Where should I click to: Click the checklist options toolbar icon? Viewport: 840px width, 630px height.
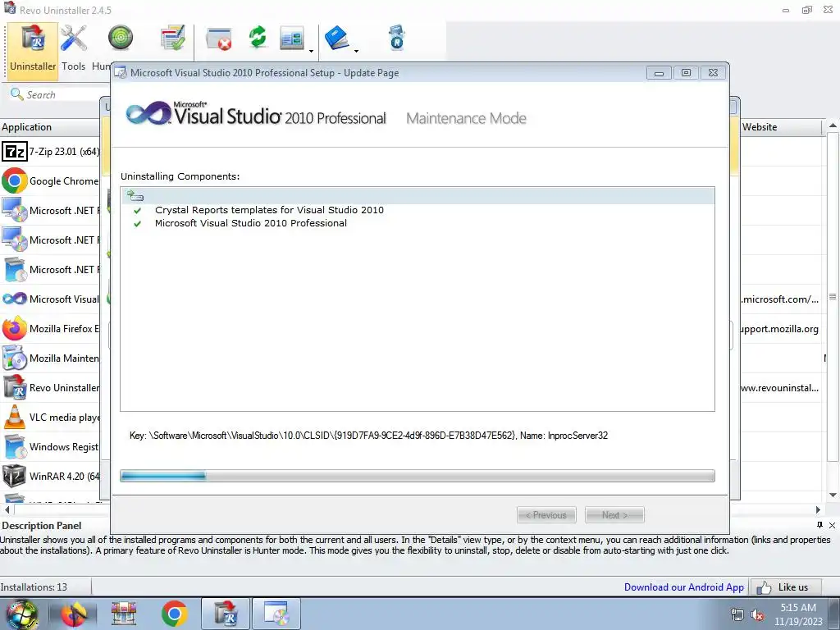pyautogui.click(x=172, y=39)
